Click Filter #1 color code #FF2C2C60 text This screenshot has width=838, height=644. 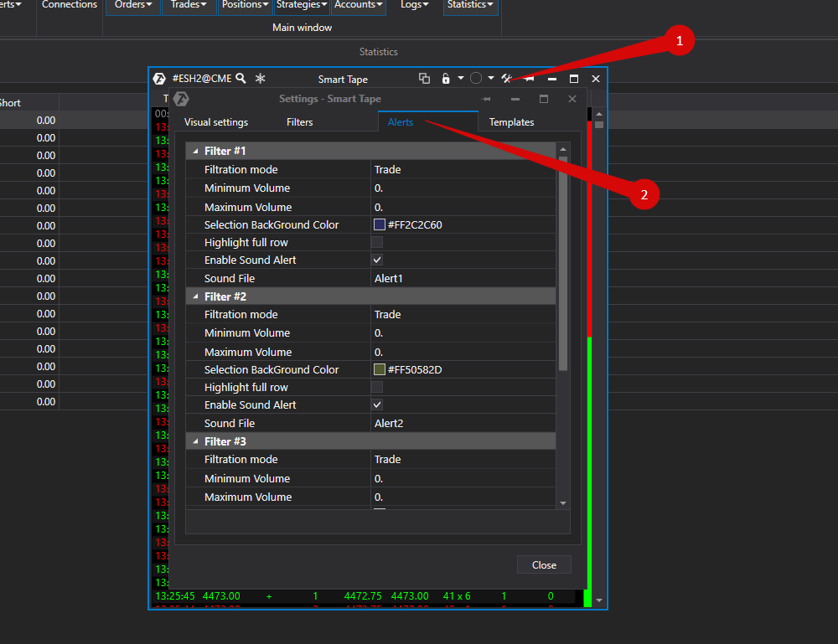(415, 224)
